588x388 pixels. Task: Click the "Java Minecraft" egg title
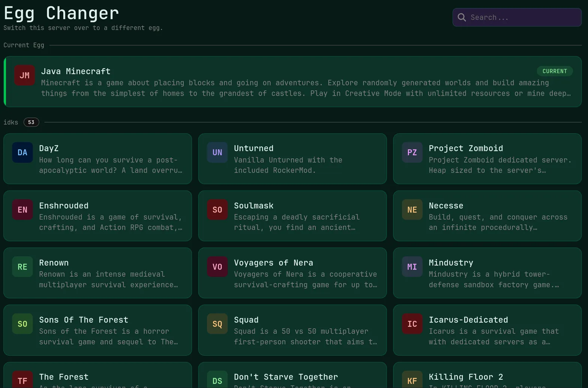pos(76,71)
